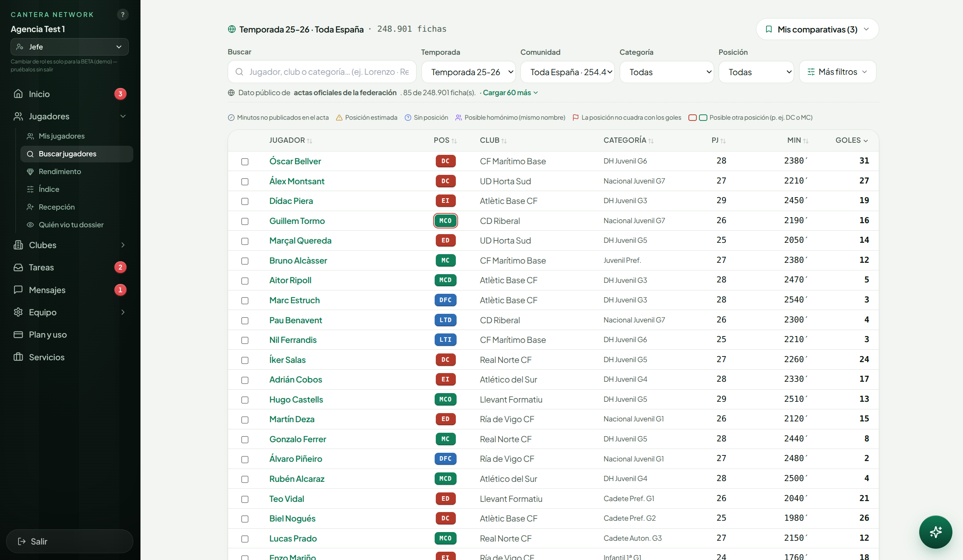Click the DC position badge for Óscar Bellver

[445, 161]
